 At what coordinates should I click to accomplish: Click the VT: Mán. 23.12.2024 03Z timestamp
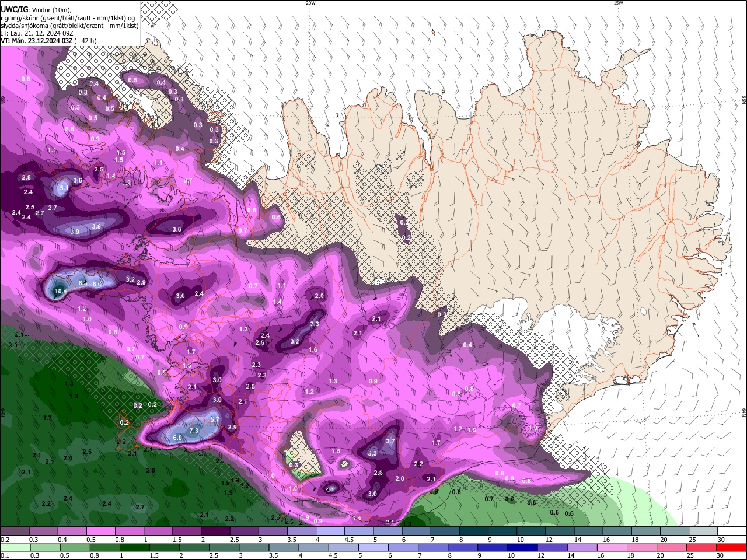37,41
